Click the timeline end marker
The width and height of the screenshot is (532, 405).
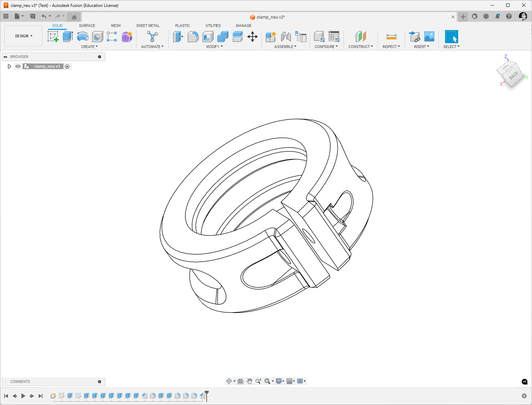(x=206, y=395)
